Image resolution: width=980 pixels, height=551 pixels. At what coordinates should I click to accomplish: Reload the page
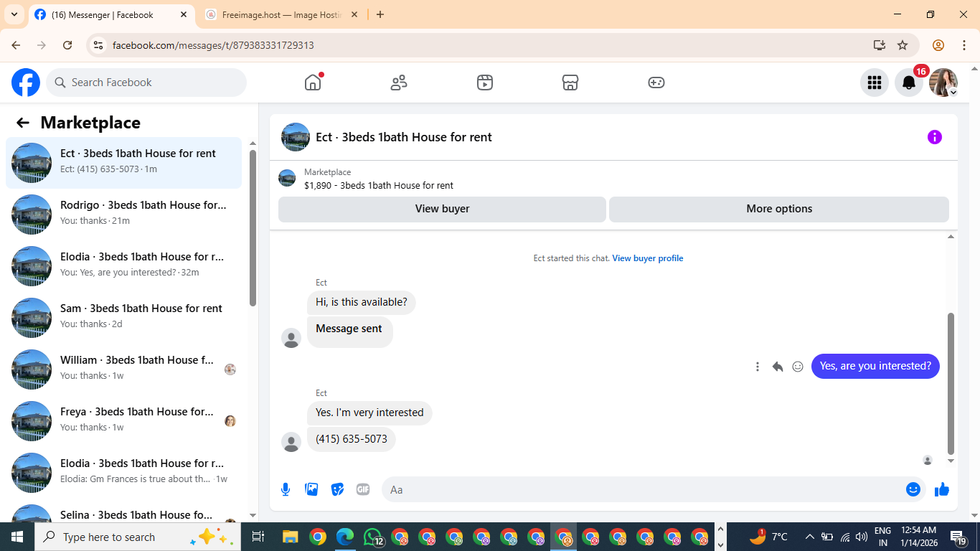[67, 45]
